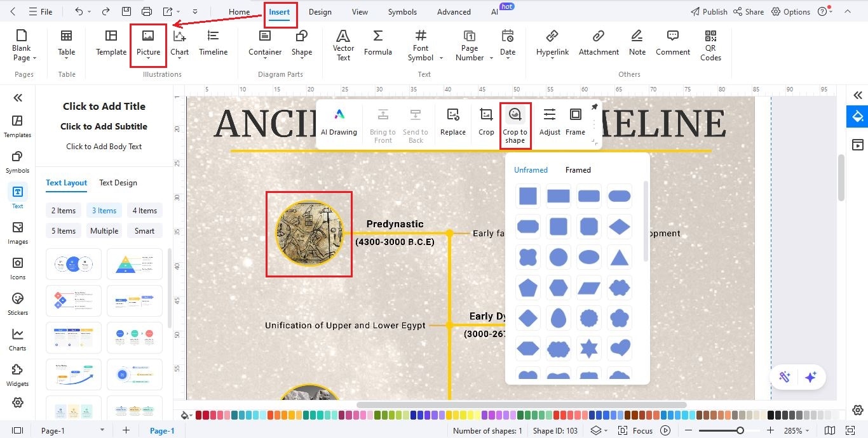Select the Smart layout filter
This screenshot has width=868, height=438.
coord(145,231)
